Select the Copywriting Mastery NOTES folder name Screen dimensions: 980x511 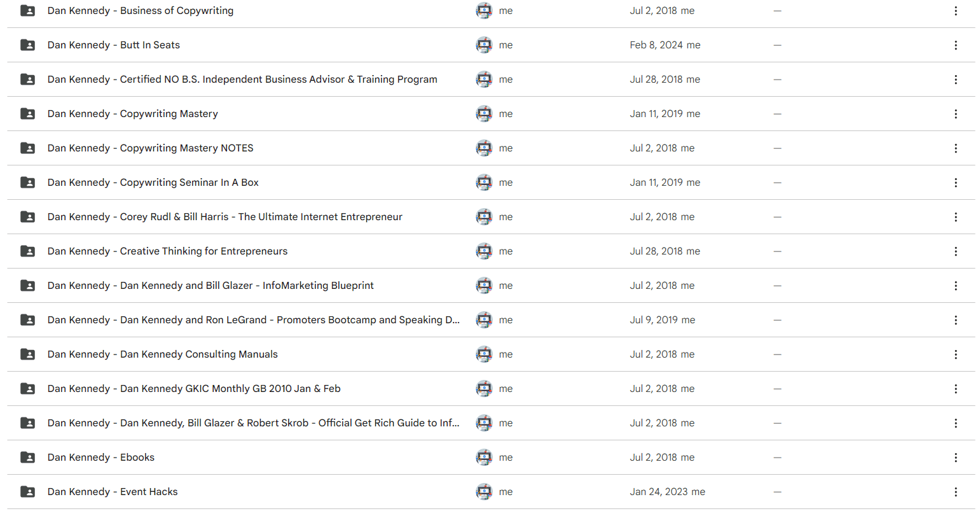point(151,148)
